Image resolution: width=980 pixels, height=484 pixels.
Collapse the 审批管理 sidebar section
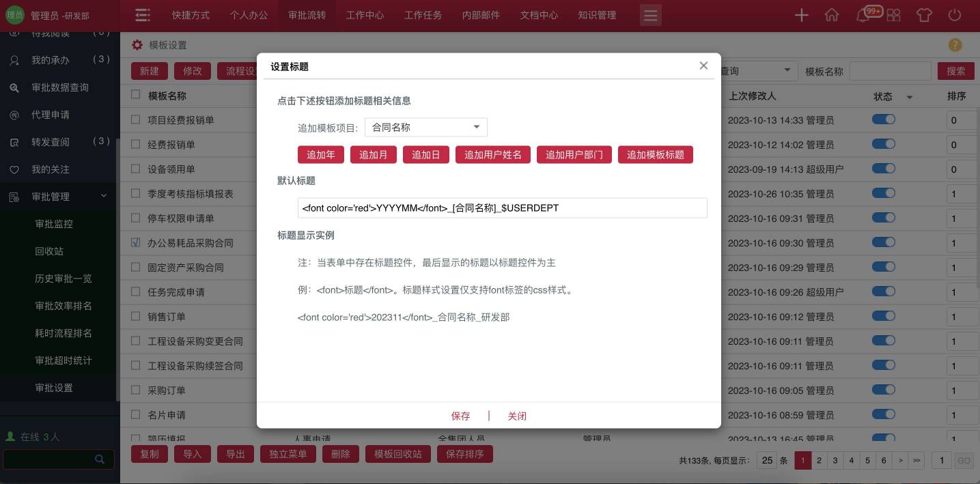tap(104, 197)
